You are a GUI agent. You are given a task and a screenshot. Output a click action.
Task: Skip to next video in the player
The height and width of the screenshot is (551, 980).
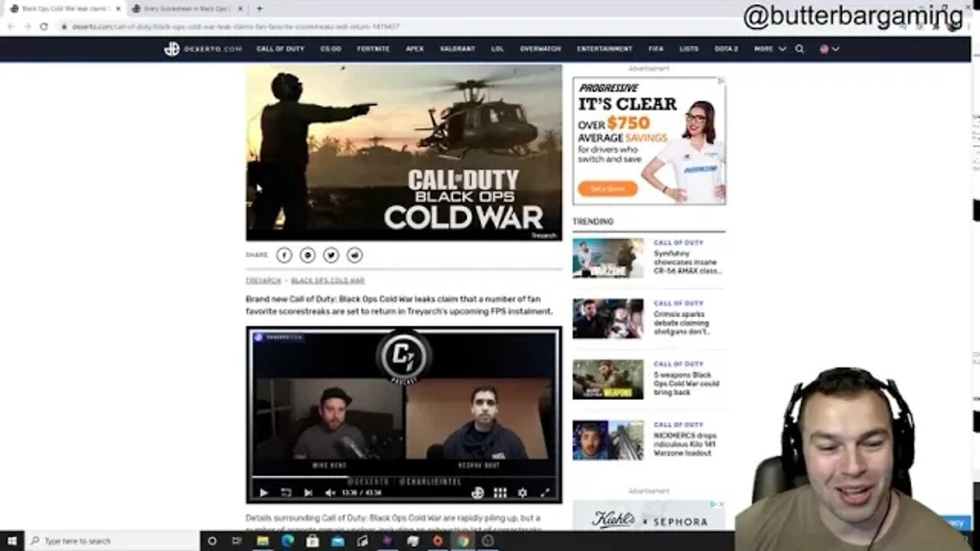pos(308,493)
